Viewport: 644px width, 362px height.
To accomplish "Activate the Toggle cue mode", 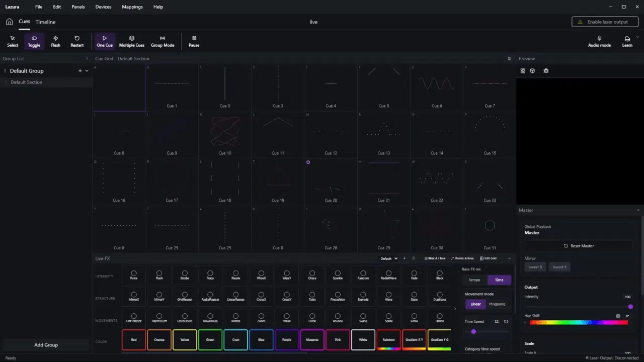I will tap(34, 41).
